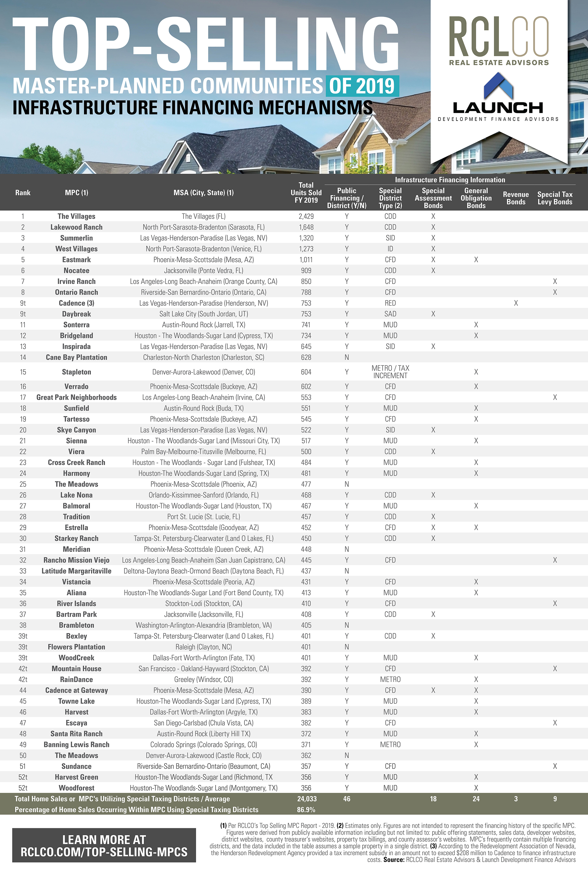Select the Cane Bay Plantation community name

click(x=76, y=358)
